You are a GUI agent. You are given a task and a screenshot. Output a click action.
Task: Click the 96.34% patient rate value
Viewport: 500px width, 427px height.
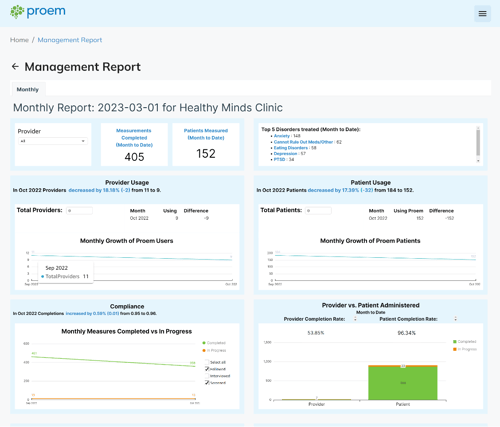406,333
